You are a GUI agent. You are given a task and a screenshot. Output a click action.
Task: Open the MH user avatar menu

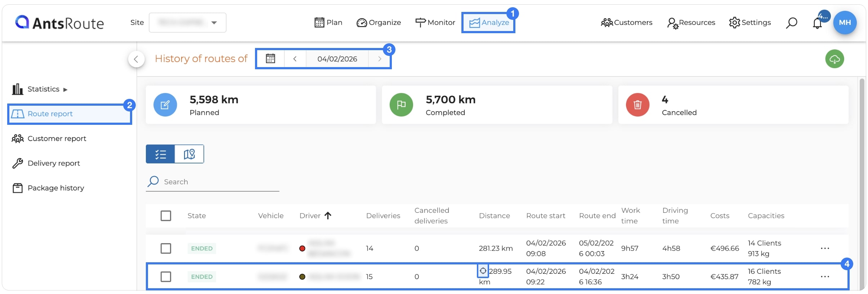[x=845, y=22]
